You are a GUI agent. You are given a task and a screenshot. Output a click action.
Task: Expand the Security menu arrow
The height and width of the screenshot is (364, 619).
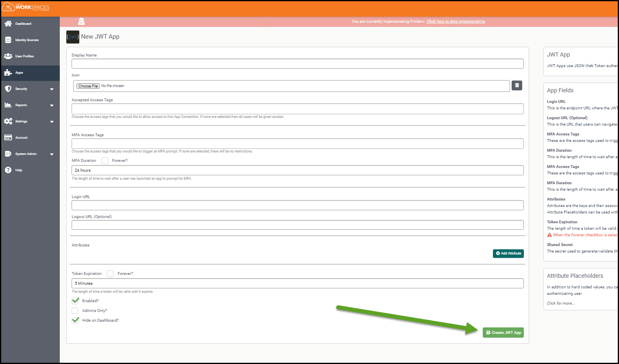tap(52, 89)
